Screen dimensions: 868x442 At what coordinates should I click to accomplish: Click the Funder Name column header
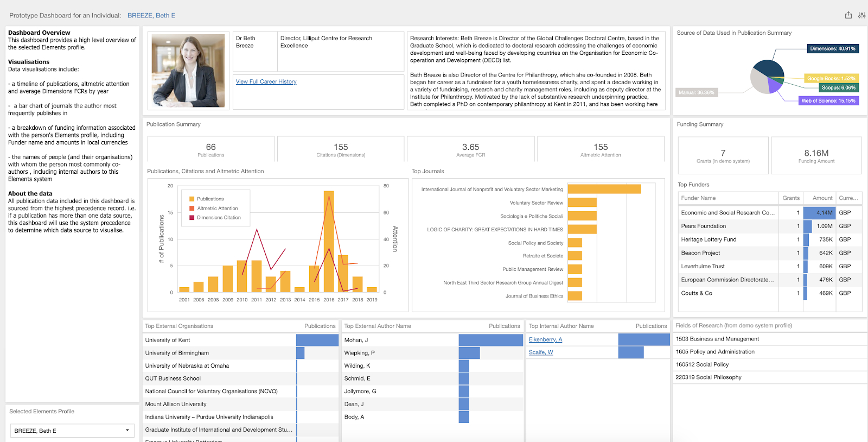[698, 198]
